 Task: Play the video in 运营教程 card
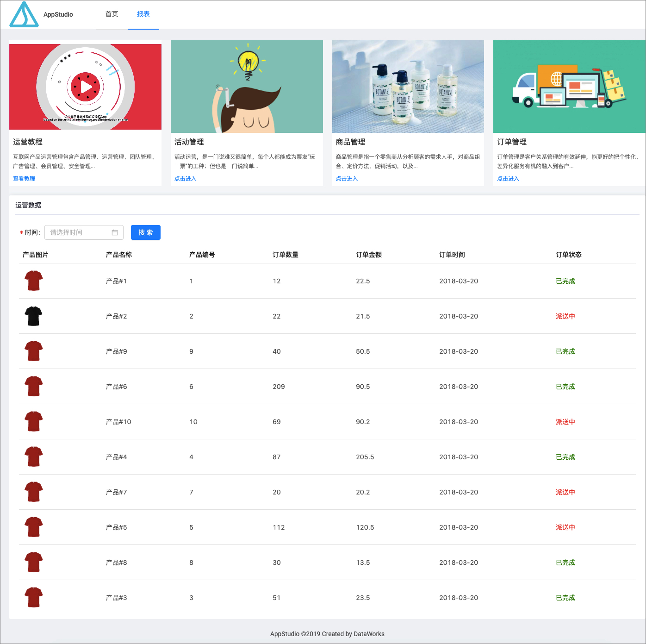[x=86, y=87]
